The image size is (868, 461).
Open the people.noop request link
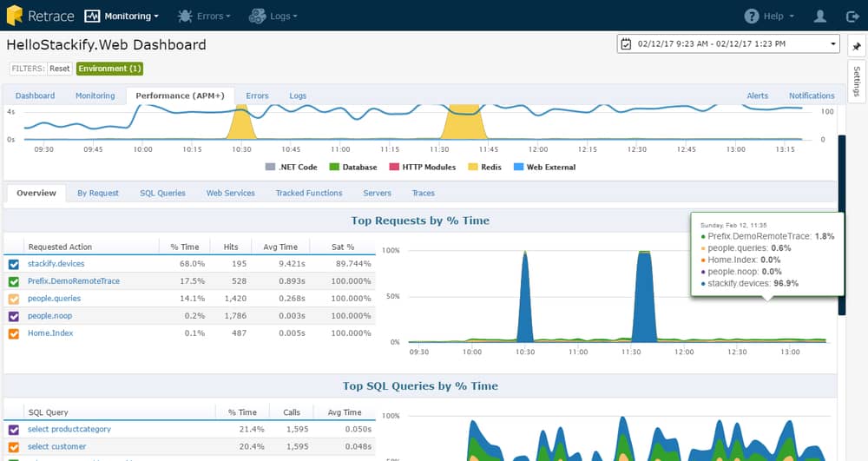(x=49, y=315)
